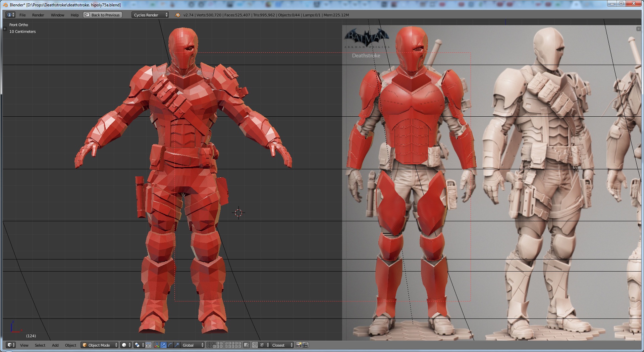The width and height of the screenshot is (644, 352).
Task: Open the Render menu
Action: click(x=38, y=15)
